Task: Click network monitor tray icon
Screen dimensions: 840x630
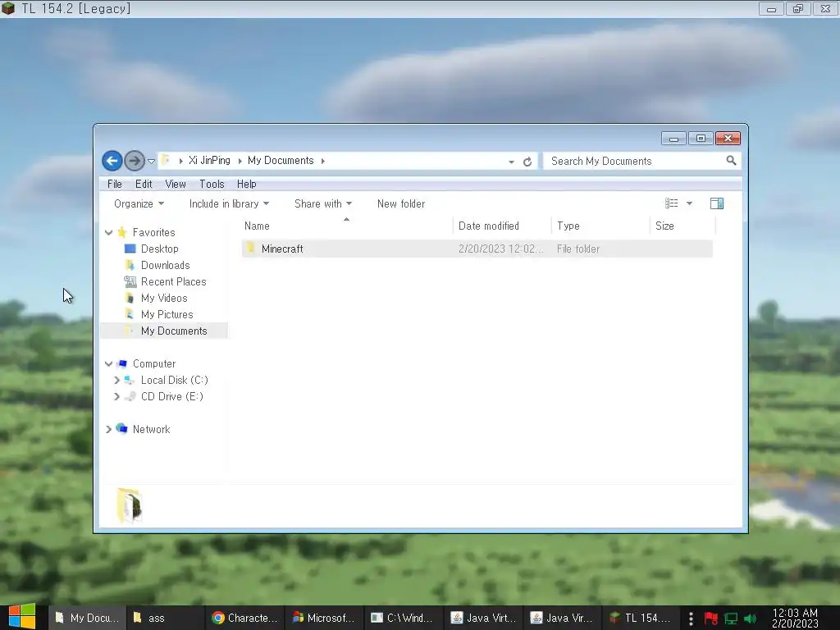Action: 731,619
